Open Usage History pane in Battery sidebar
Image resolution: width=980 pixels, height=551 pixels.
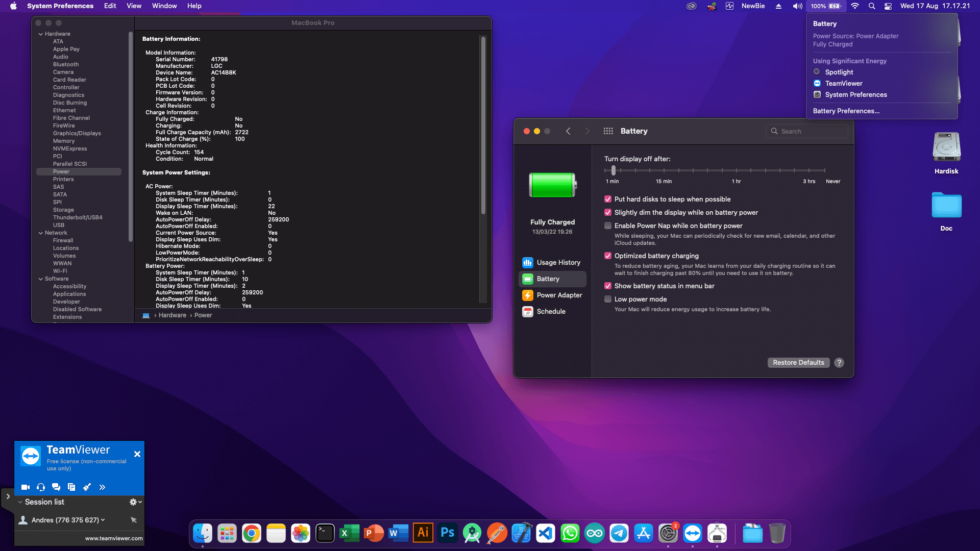[x=552, y=263]
